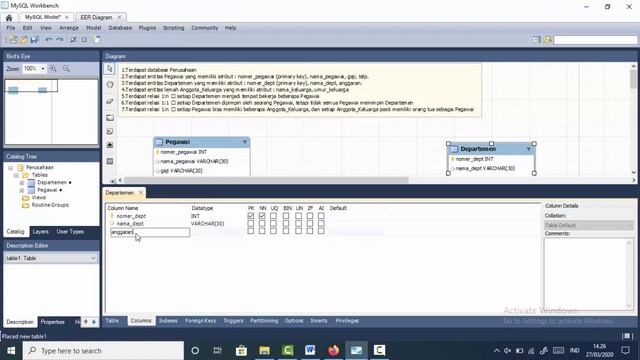Click the Open Model folder icon

coord(24,40)
